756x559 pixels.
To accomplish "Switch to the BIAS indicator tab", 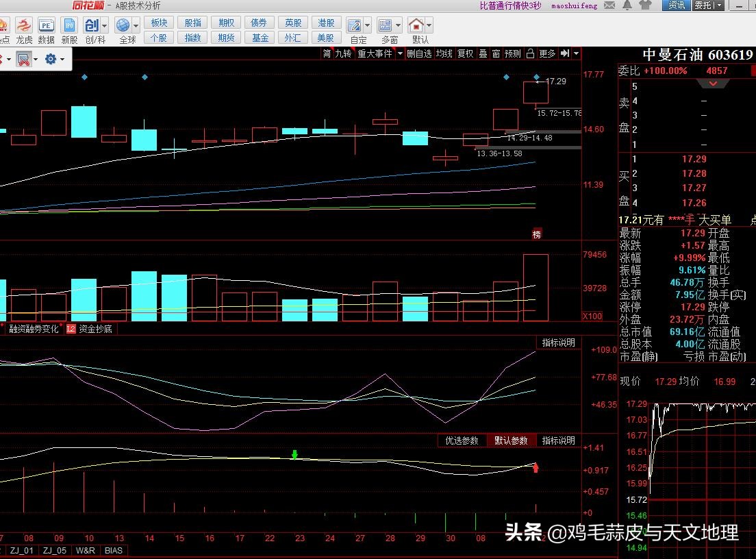I will (113, 550).
